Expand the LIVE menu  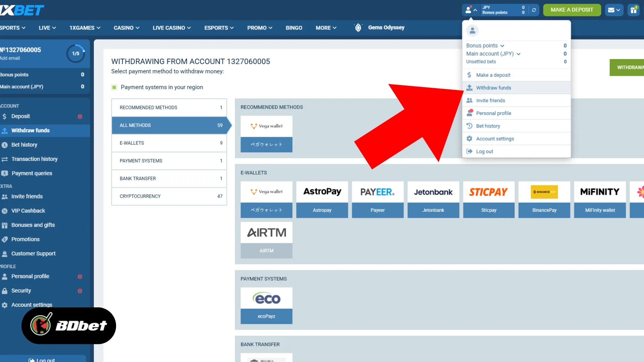coord(47,28)
